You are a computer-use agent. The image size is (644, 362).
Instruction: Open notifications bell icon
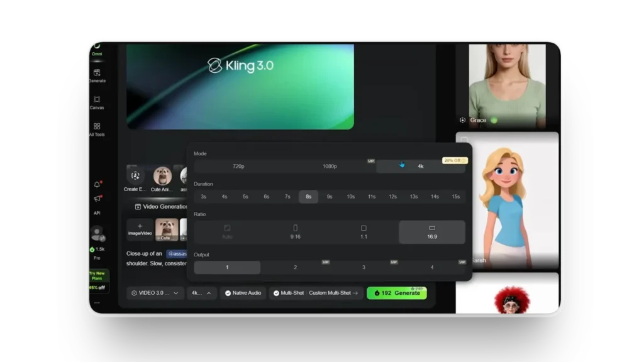(97, 184)
